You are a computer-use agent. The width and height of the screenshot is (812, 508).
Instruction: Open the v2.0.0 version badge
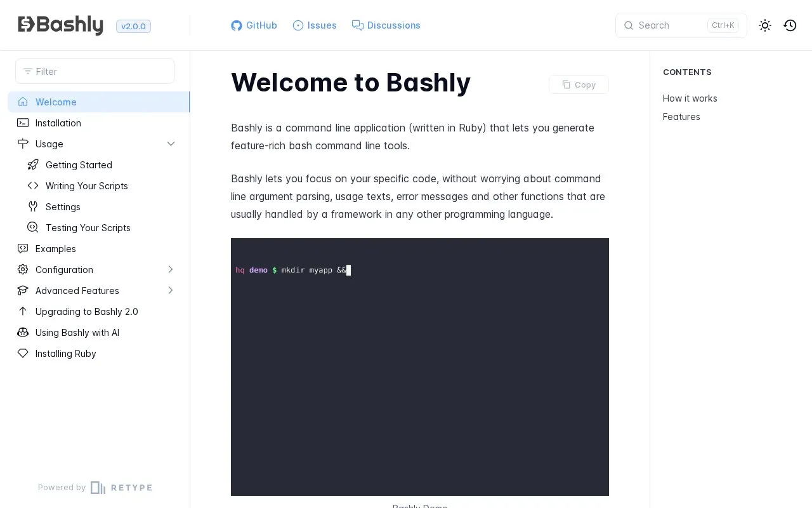point(133,26)
